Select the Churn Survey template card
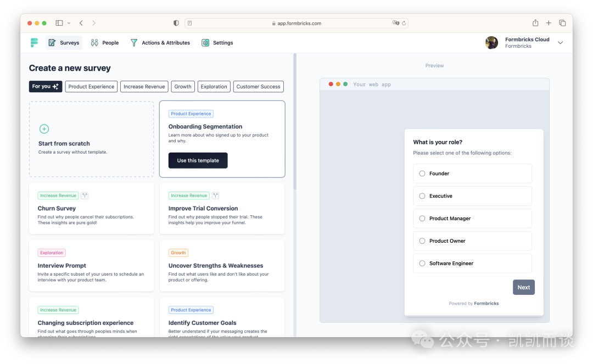Viewport: 593px width, 364px height. coord(92,209)
